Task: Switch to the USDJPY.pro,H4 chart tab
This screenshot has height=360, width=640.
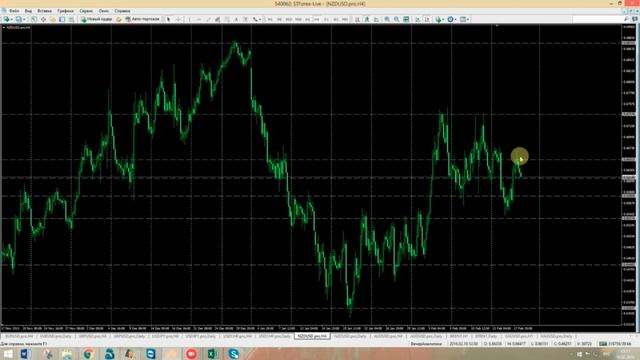Action: (x=165, y=336)
